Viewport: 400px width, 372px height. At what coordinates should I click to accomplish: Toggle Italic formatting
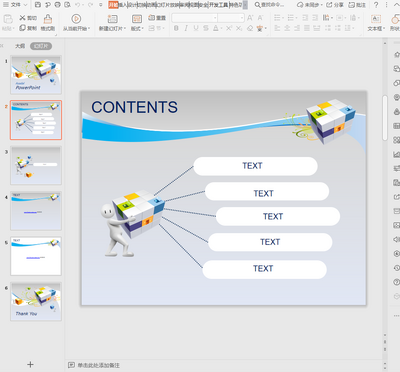(186, 28)
